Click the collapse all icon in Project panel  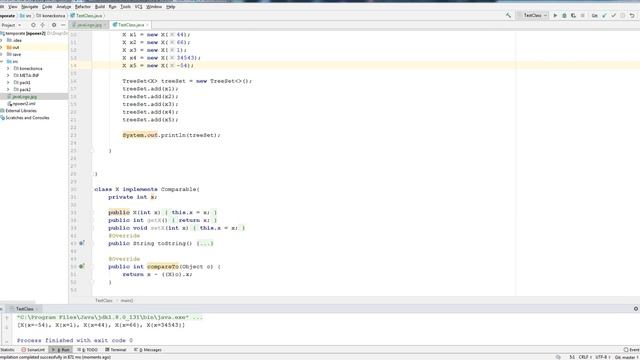43,25
